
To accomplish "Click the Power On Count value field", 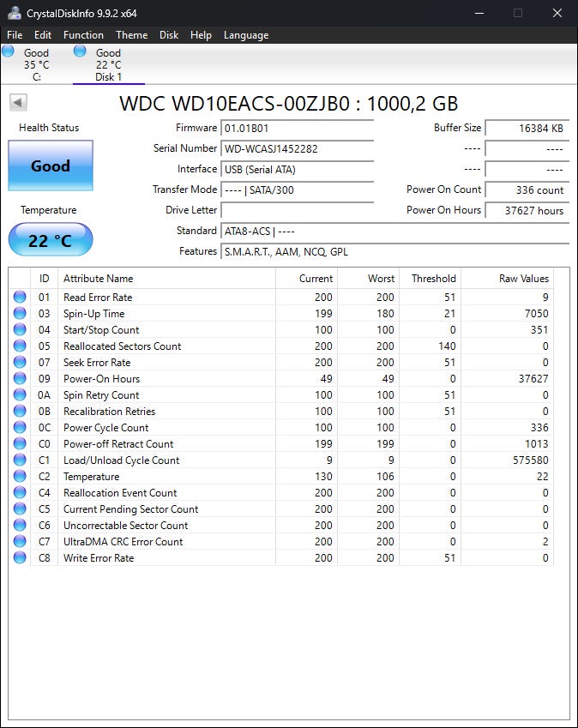I will (527, 190).
